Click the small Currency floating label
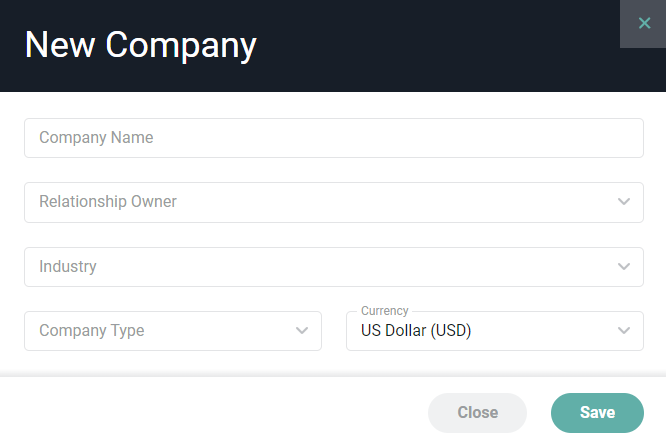Viewport: 666px width, 446px height. 385,311
